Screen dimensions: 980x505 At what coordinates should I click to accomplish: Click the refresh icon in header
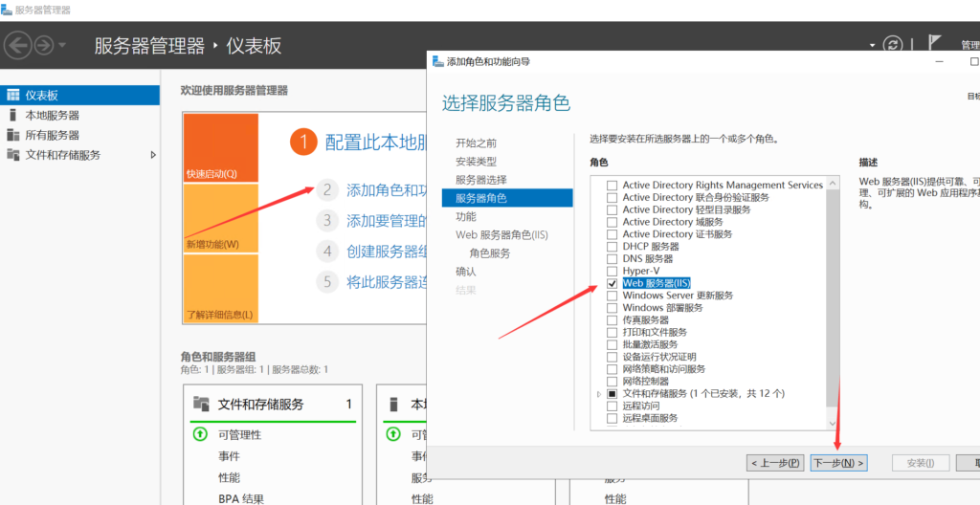click(893, 45)
